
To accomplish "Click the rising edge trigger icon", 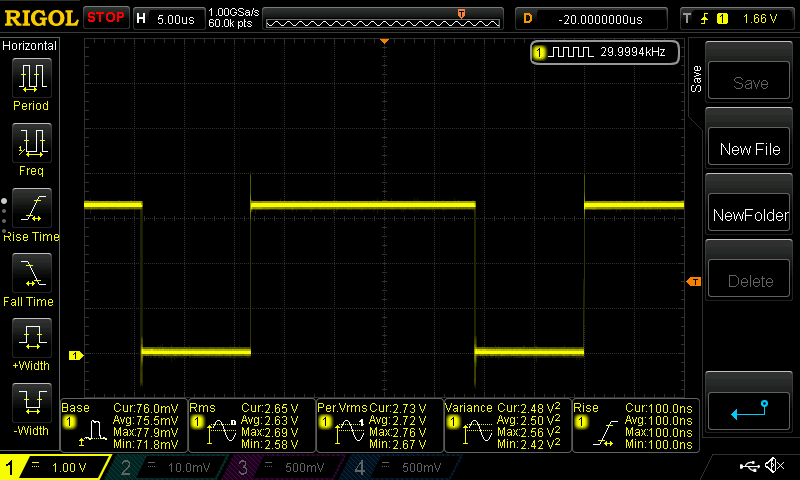I will [x=705, y=19].
